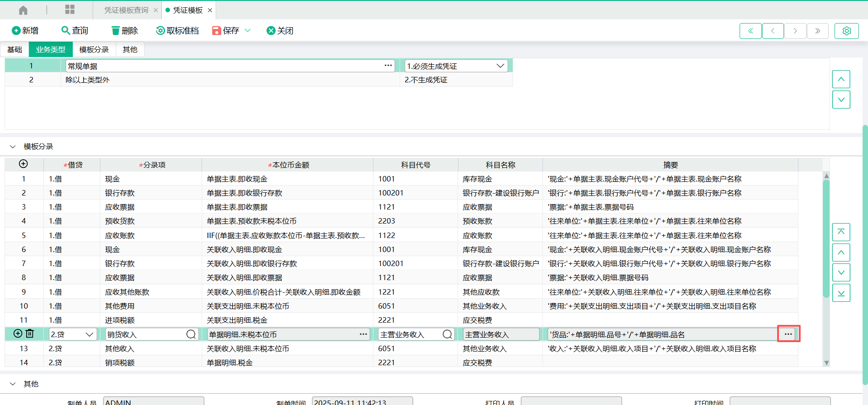The height and width of the screenshot is (405, 868).
Task: Click the 新增 add button
Action: tap(25, 30)
